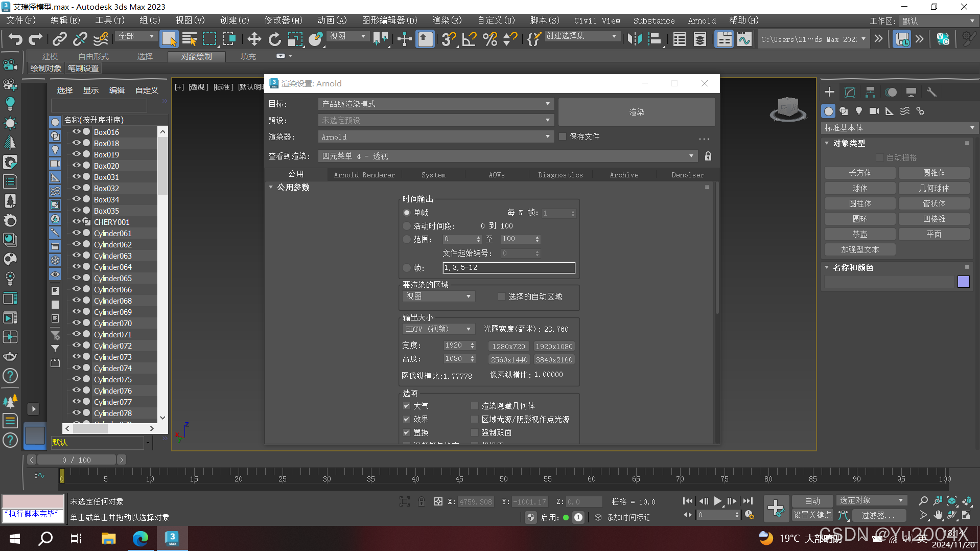Go to timeline end
The image size is (980, 551).
748,501
